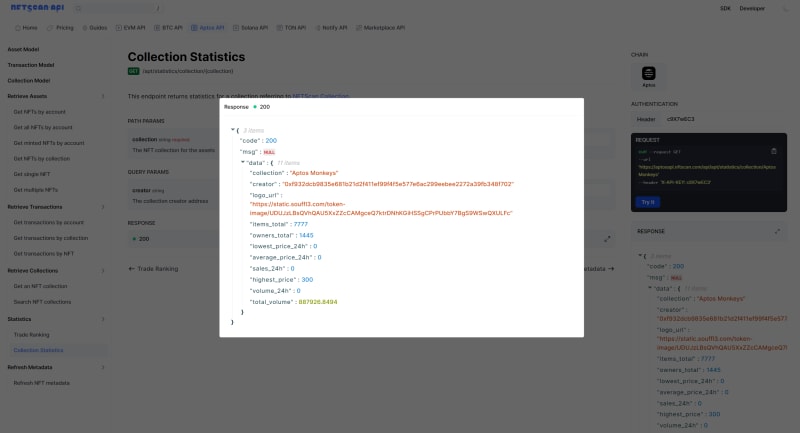Open Get minted NFTs by account
Viewport: 800px width, 433px height.
[x=48, y=143]
